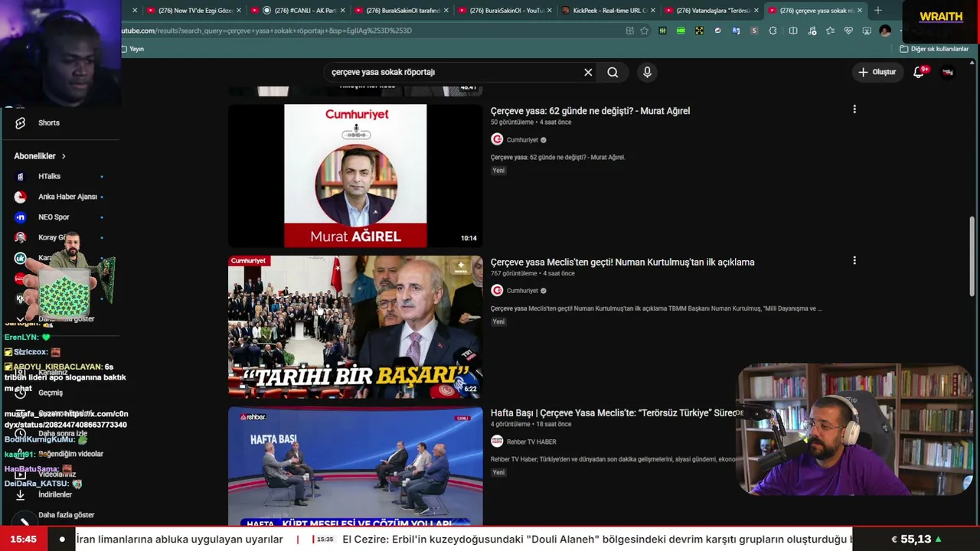Screen dimensions: 980x551
Task: Close the Vatandaşlara Terörsüz tab
Action: tap(756, 10)
